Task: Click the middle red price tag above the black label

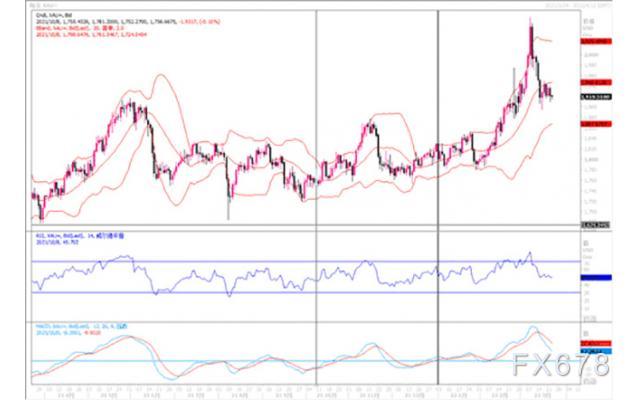Action: pyautogui.click(x=596, y=82)
